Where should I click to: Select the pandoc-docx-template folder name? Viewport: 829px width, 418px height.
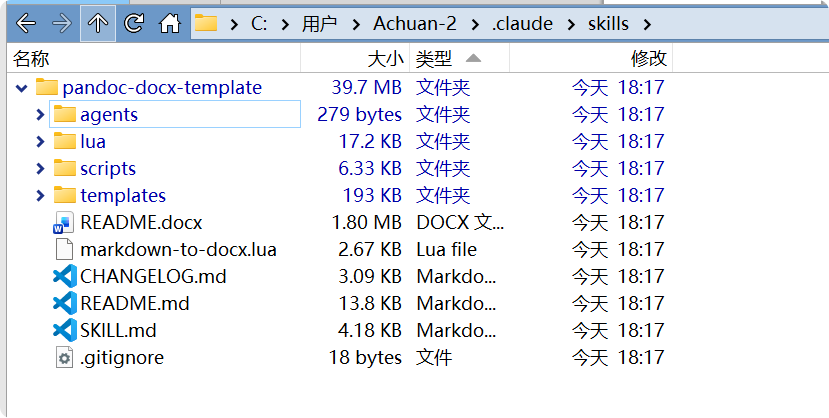(x=162, y=87)
